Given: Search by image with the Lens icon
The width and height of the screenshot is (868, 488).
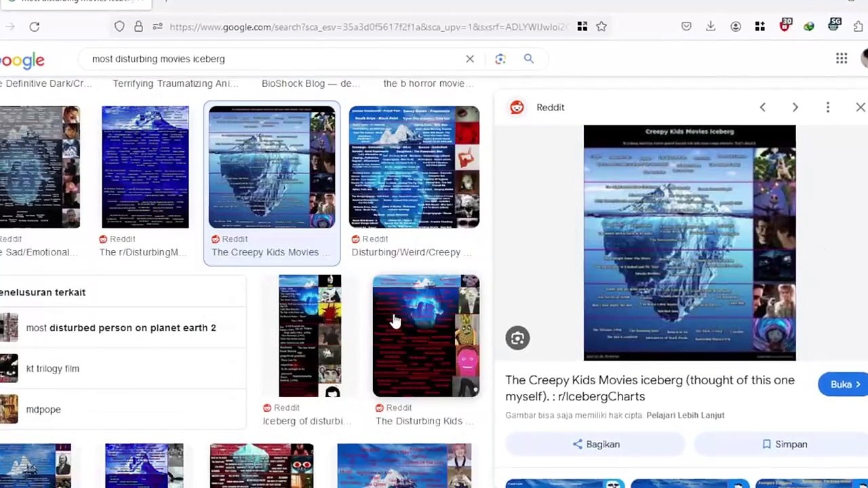Looking at the screenshot, I should pos(500,59).
